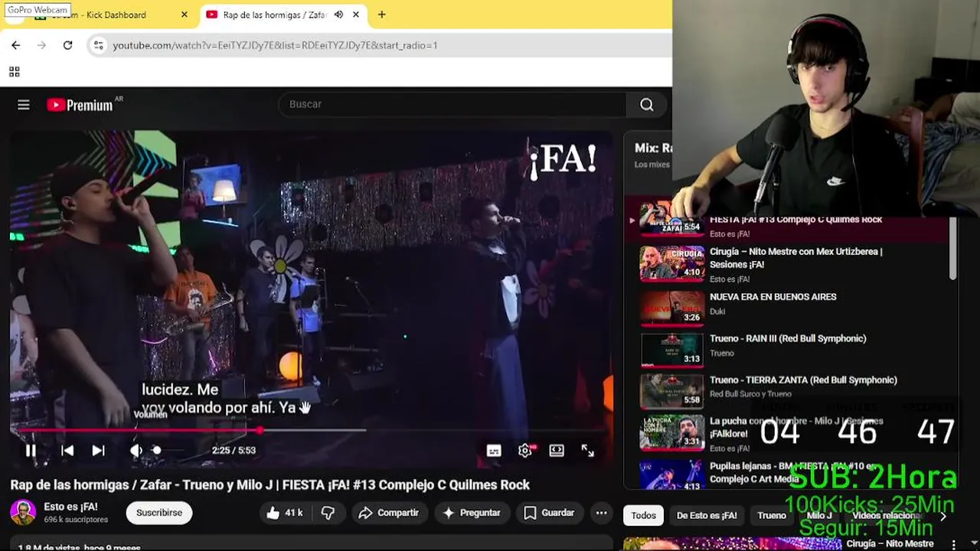
Task: Open the TIERRA ZANTA 5:58 thumbnail
Action: (x=671, y=392)
